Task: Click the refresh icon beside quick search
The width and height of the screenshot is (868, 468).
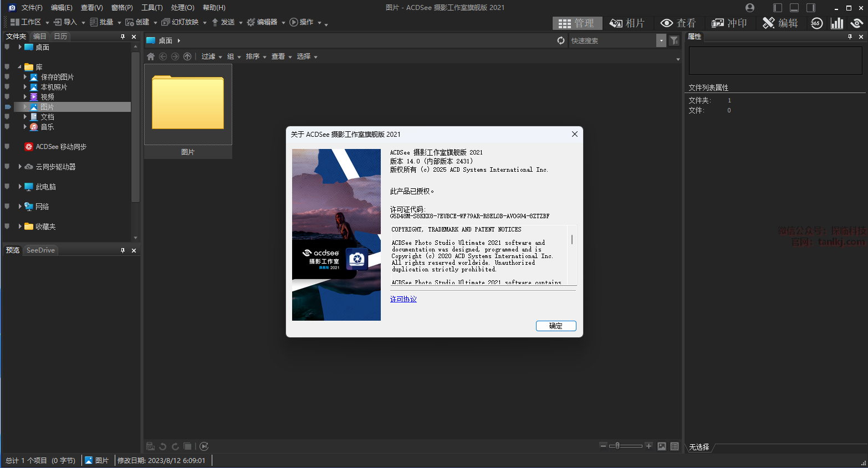Action: (x=561, y=40)
